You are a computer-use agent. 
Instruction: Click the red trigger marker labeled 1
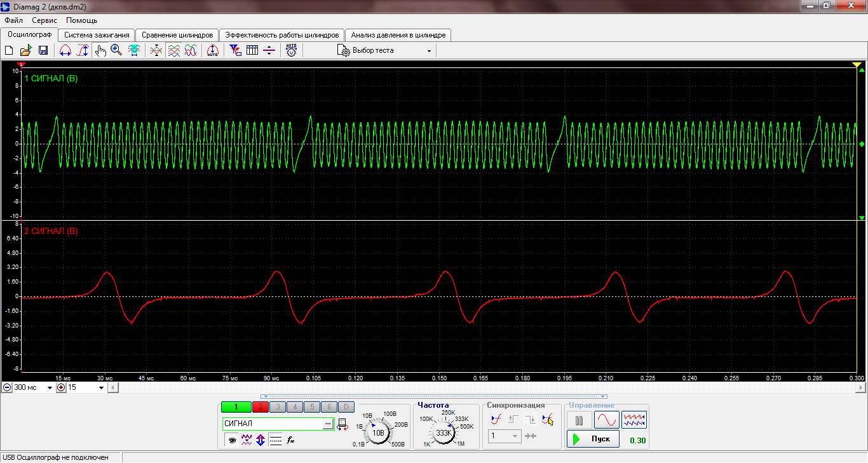click(x=22, y=64)
